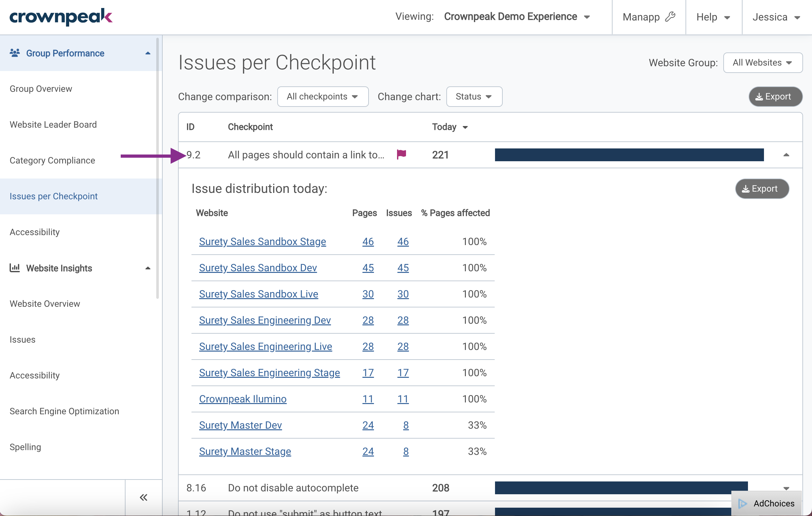Open Surety Sales Sandbox Stage link

pos(262,242)
